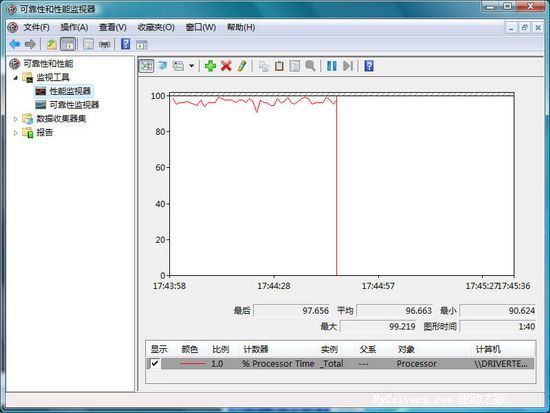
Task: Click the Freeze Display pause button
Action: 331,66
